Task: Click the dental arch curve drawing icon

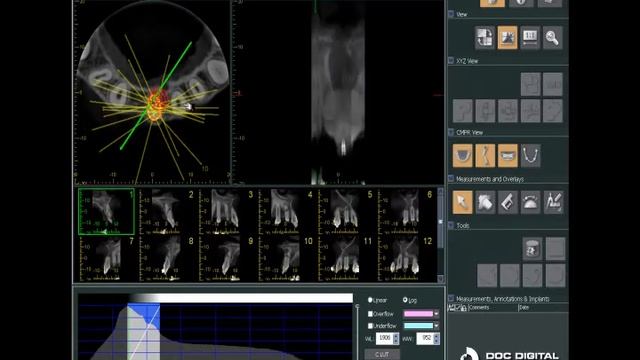Action: pos(530,156)
